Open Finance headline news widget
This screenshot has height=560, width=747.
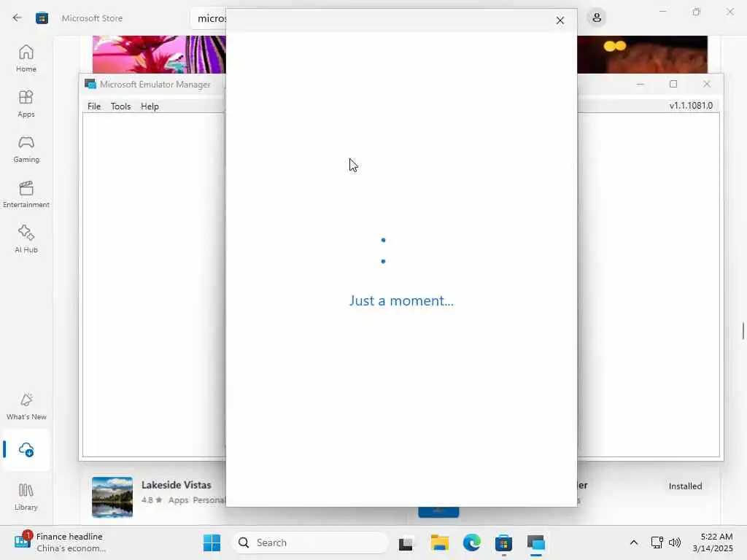click(x=60, y=542)
